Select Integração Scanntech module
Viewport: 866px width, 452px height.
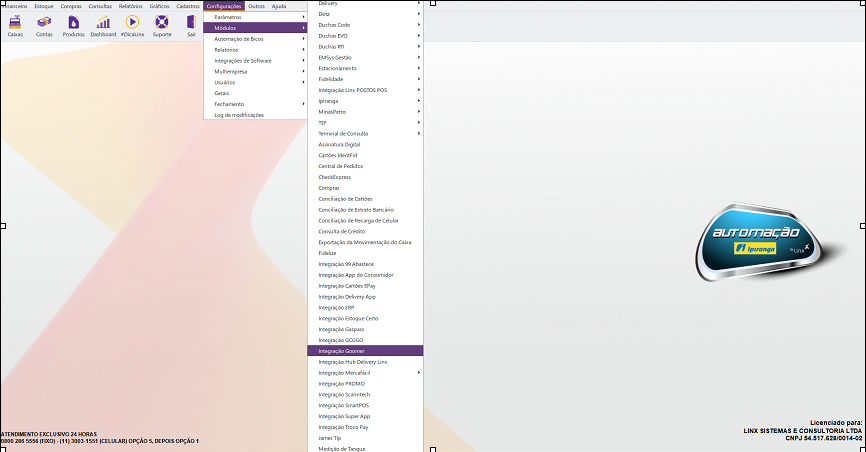(x=365, y=394)
